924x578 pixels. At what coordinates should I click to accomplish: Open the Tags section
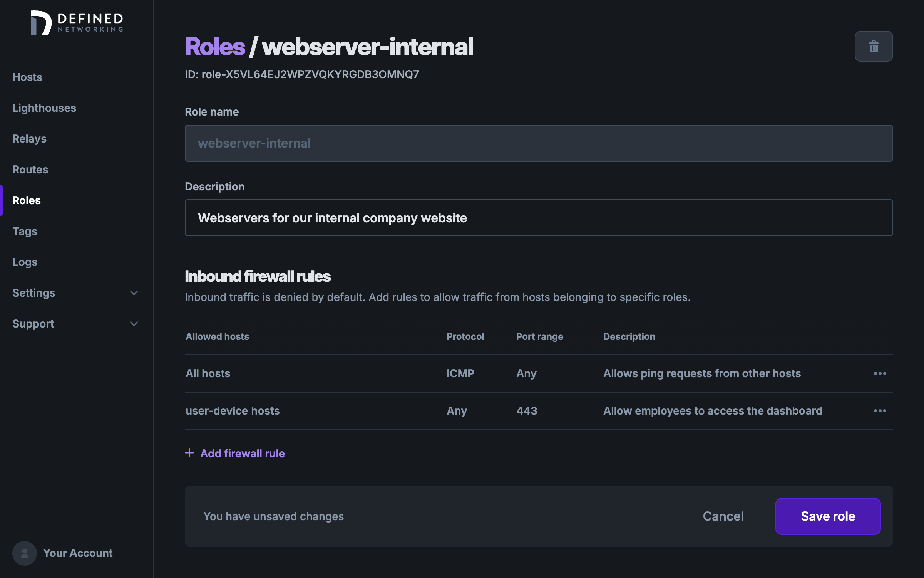click(x=25, y=230)
